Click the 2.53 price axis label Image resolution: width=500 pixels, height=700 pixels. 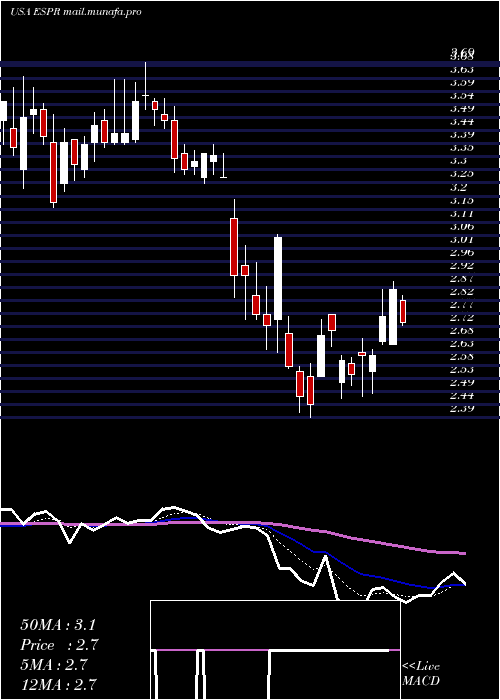point(462,369)
